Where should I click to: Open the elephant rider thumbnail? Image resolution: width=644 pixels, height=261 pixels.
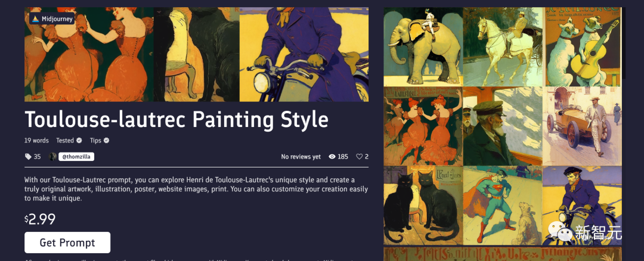tap(423, 47)
